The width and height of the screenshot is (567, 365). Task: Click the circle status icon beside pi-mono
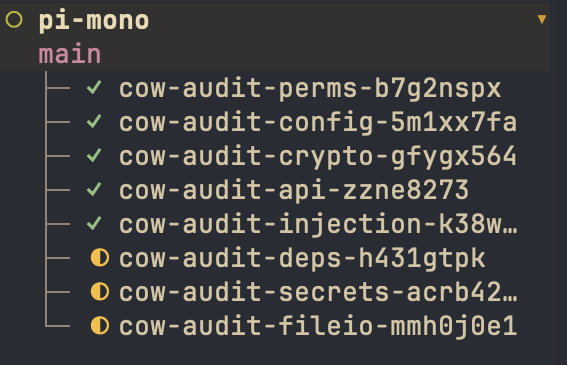pos(14,20)
